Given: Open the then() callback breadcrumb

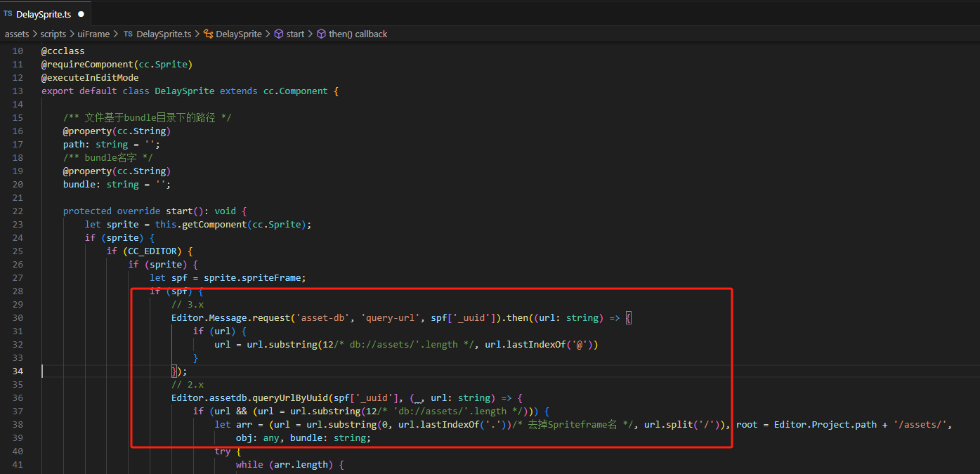Looking at the screenshot, I should (358, 34).
